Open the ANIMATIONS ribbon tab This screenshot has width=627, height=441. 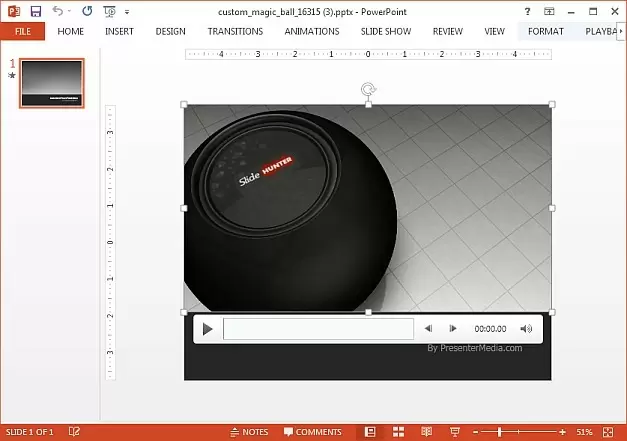(312, 31)
